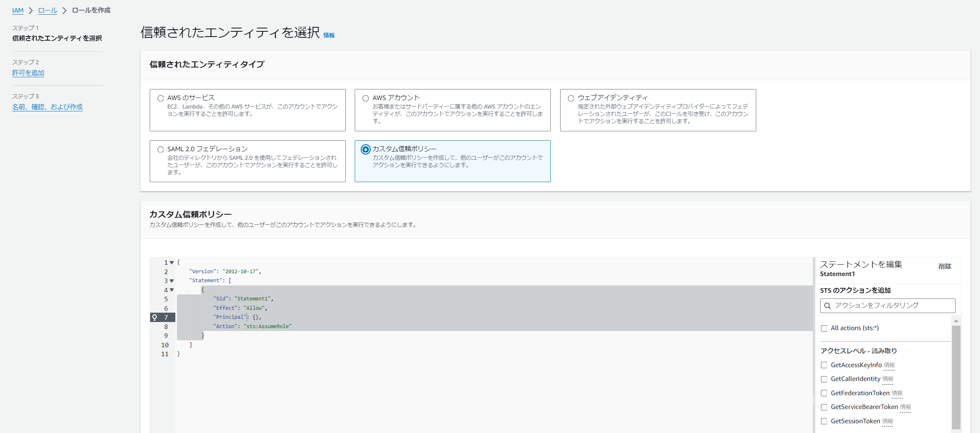Collapse the Statement fold arrow on line 3
Viewport: 980px width, 433px height.
pyautogui.click(x=172, y=281)
